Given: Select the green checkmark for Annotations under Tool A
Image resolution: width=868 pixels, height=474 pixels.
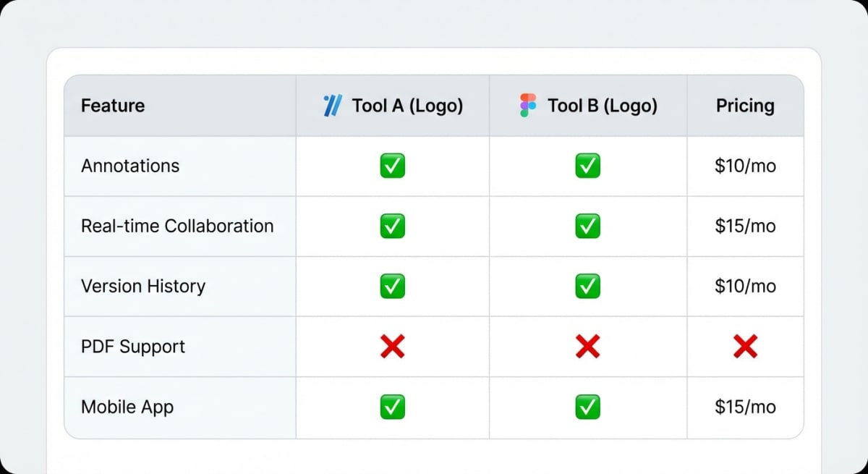Looking at the screenshot, I should pyautogui.click(x=392, y=166).
